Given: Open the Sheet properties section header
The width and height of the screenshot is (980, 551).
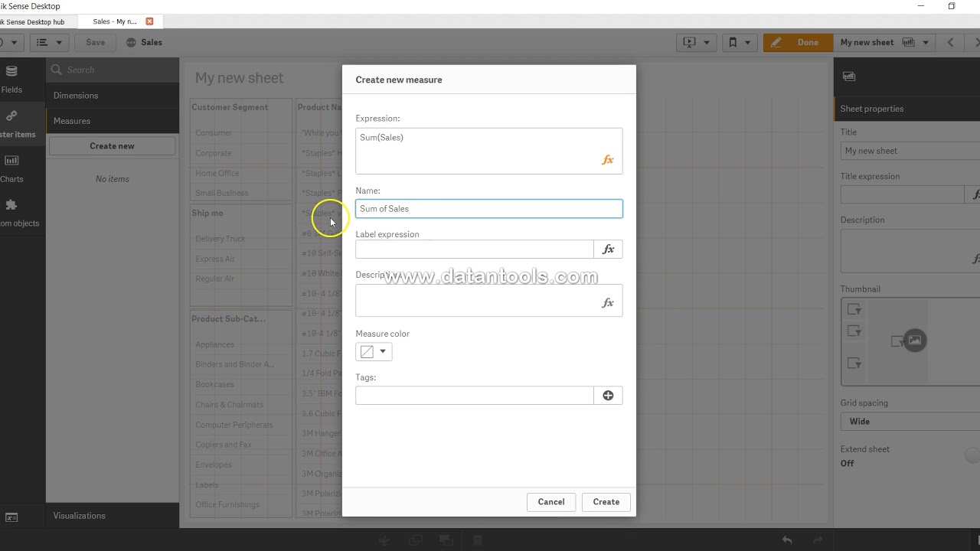Looking at the screenshot, I should point(906,109).
